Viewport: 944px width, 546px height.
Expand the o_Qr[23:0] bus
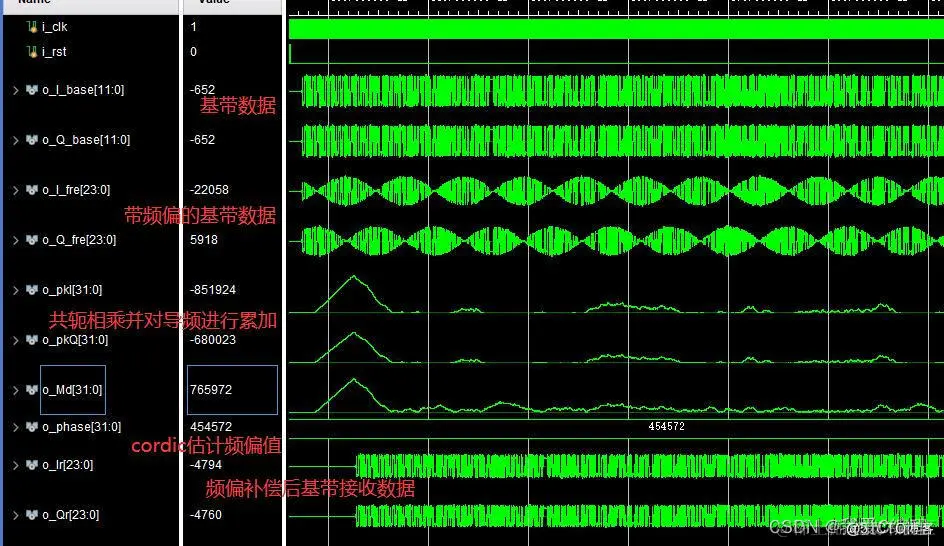(x=16, y=515)
